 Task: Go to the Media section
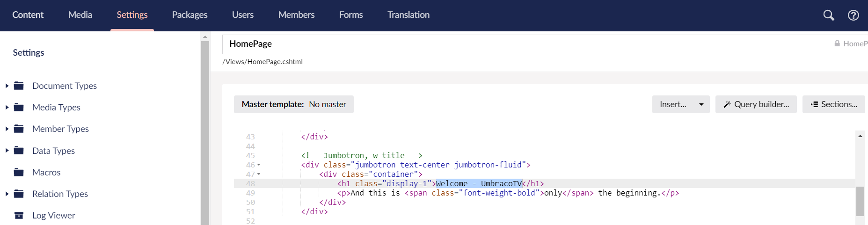pos(80,15)
